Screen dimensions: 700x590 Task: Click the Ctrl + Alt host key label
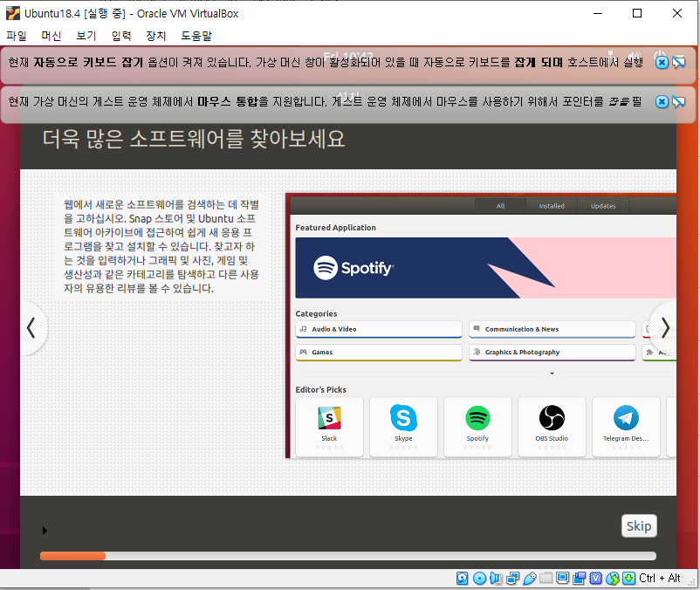pos(659,579)
